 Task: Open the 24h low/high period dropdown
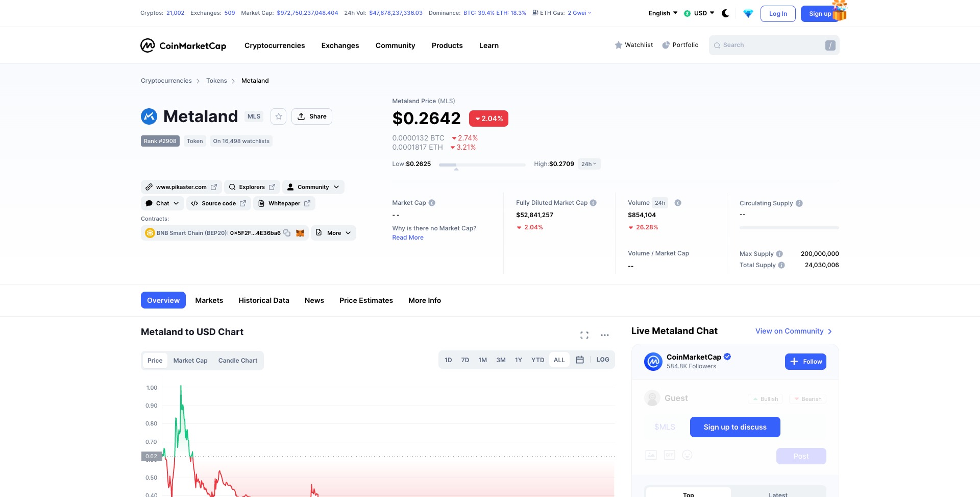pos(589,164)
